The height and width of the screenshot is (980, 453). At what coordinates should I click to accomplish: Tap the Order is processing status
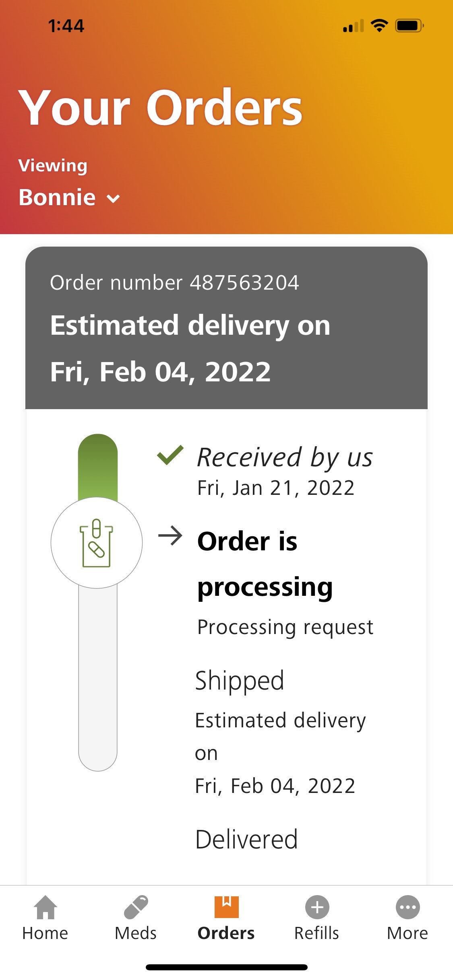(x=264, y=563)
